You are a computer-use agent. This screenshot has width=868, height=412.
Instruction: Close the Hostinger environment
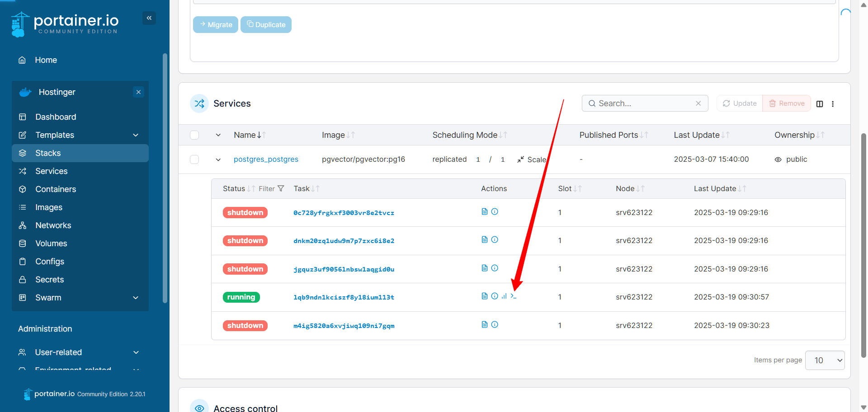click(x=139, y=92)
